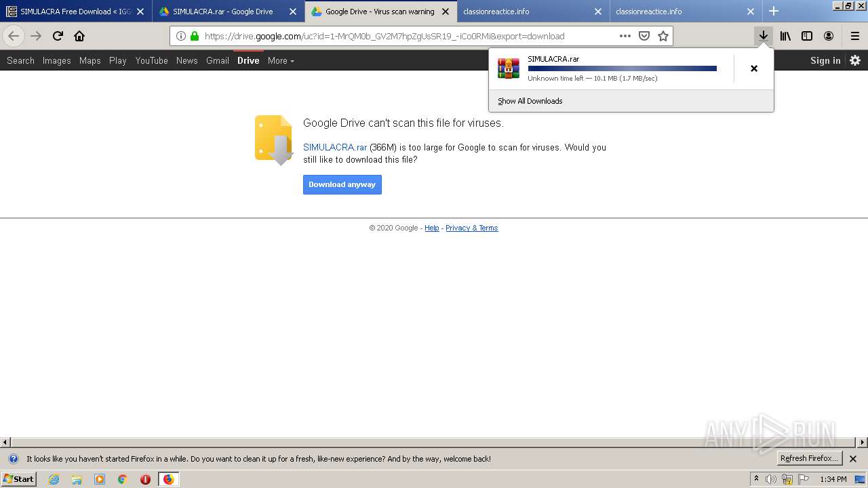Close the SIMULACRA Free Download tab

click(140, 12)
